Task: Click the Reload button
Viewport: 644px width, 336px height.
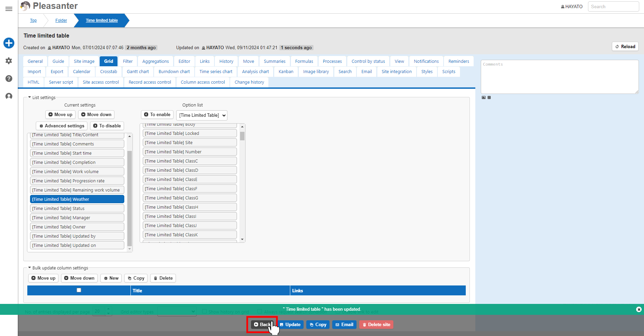Action: pos(625,46)
